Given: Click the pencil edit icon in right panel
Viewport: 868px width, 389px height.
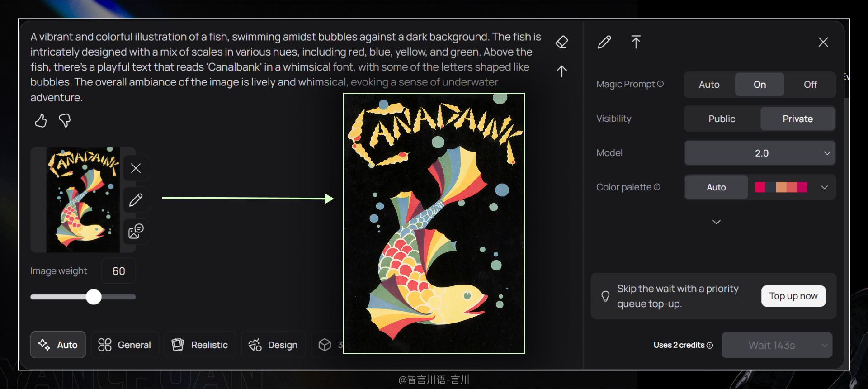Looking at the screenshot, I should click(604, 42).
